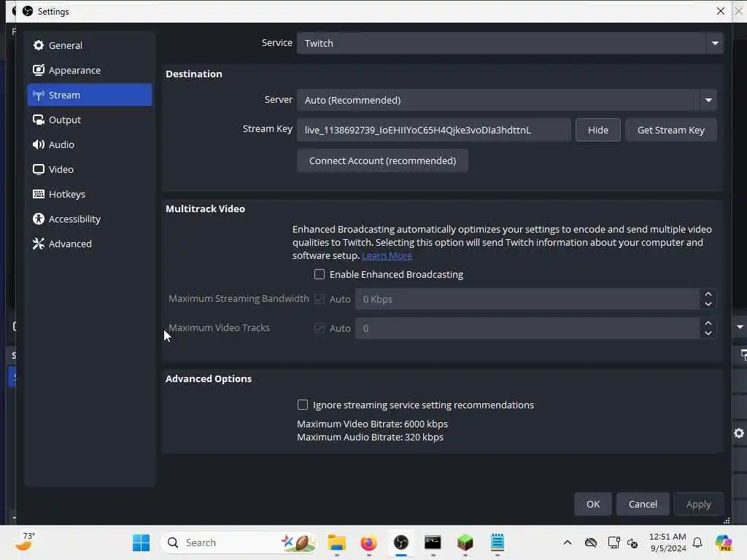The height and width of the screenshot is (560, 747).
Task: Select the Output settings tab
Action: pos(90,120)
